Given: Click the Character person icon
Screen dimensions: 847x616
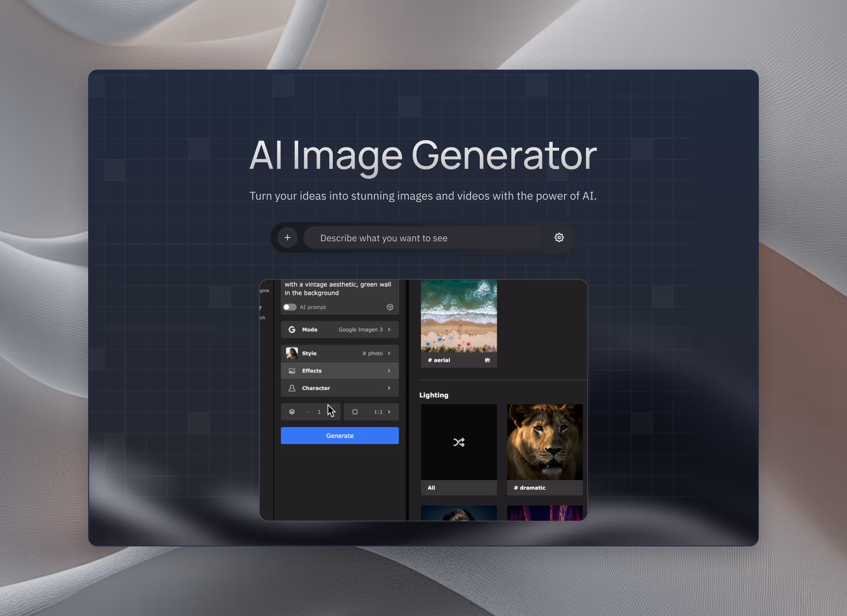Looking at the screenshot, I should [292, 388].
